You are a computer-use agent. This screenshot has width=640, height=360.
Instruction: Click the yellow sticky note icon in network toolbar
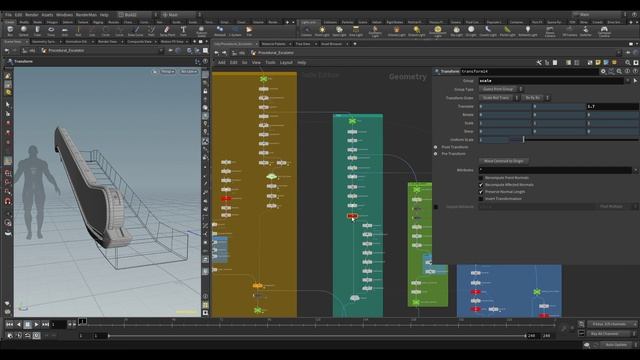tap(598, 62)
